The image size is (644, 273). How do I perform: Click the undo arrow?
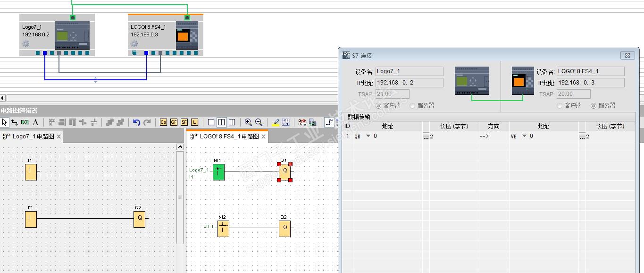point(136,122)
